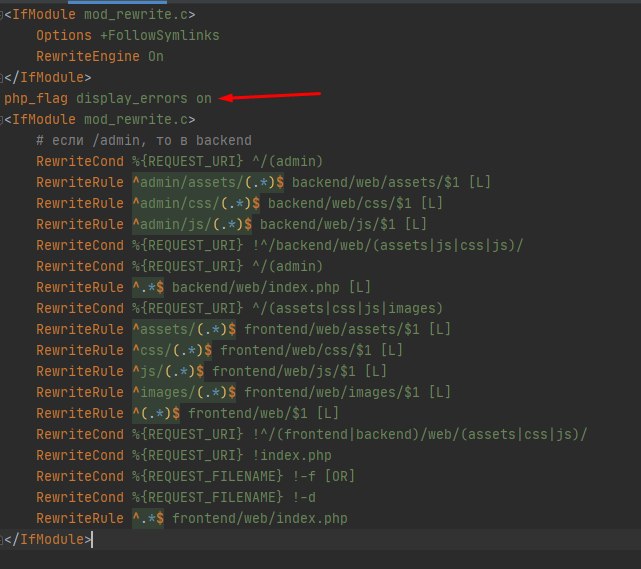
Task: Click closing </IfModule> below RewriteEngine On
Action: click(x=48, y=78)
